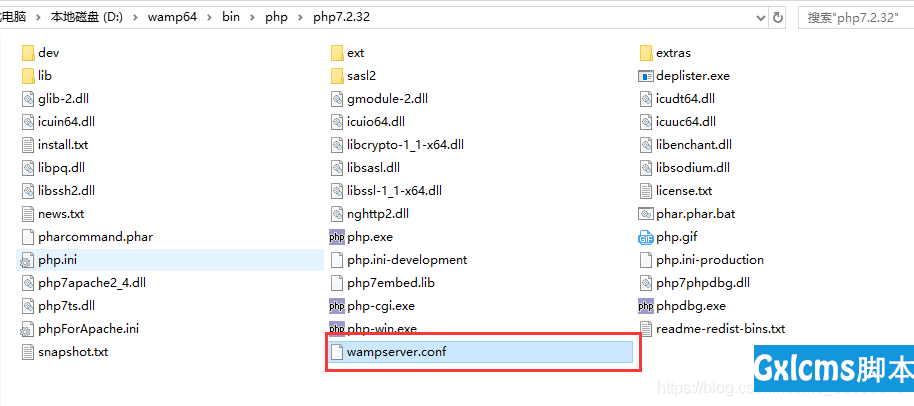
Task: Click the nghttp2.dll file icon
Action: click(337, 214)
